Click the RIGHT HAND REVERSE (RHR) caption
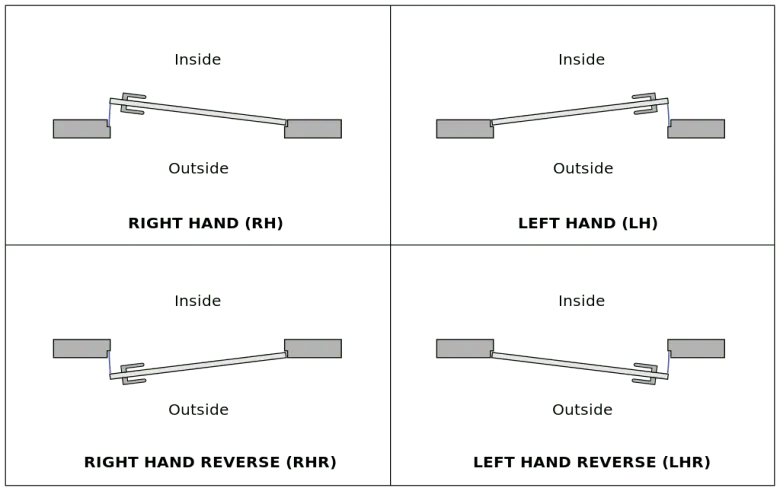Screen dimensions: 780x491 (x=210, y=462)
